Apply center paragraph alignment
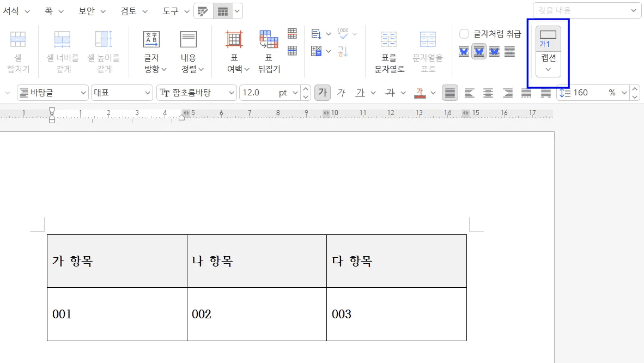 click(x=488, y=93)
